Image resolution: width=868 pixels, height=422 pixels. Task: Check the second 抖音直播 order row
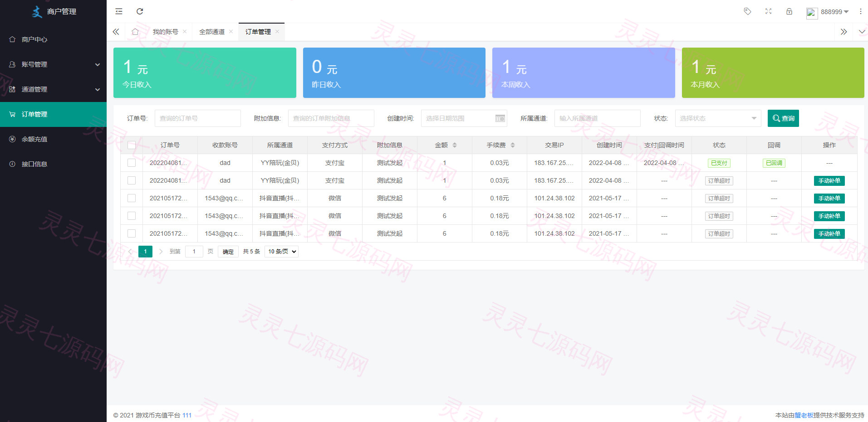pyautogui.click(x=132, y=216)
